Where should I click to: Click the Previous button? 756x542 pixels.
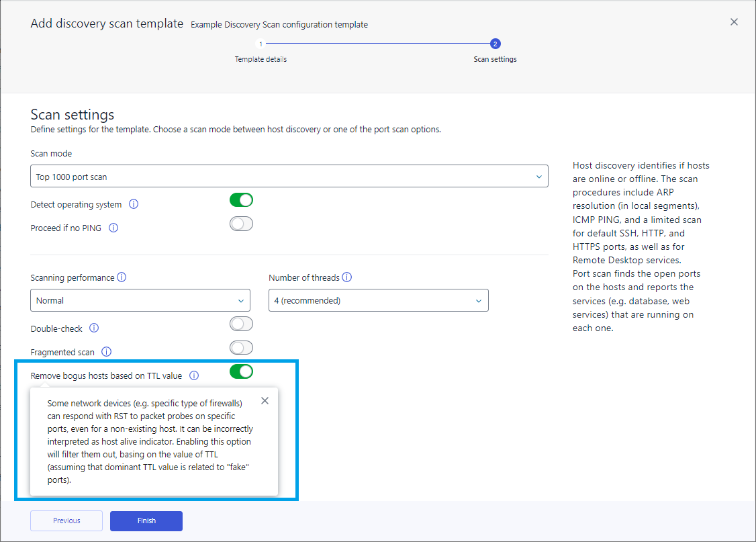coord(66,521)
